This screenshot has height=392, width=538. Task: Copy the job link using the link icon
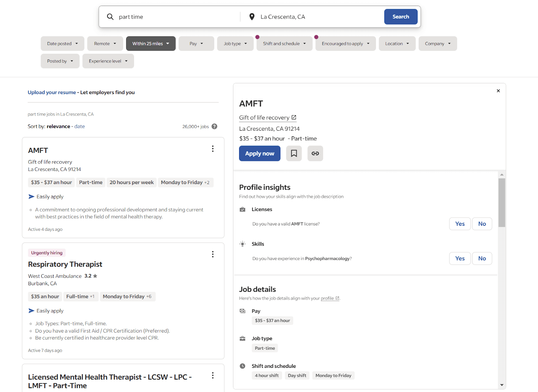click(x=315, y=153)
